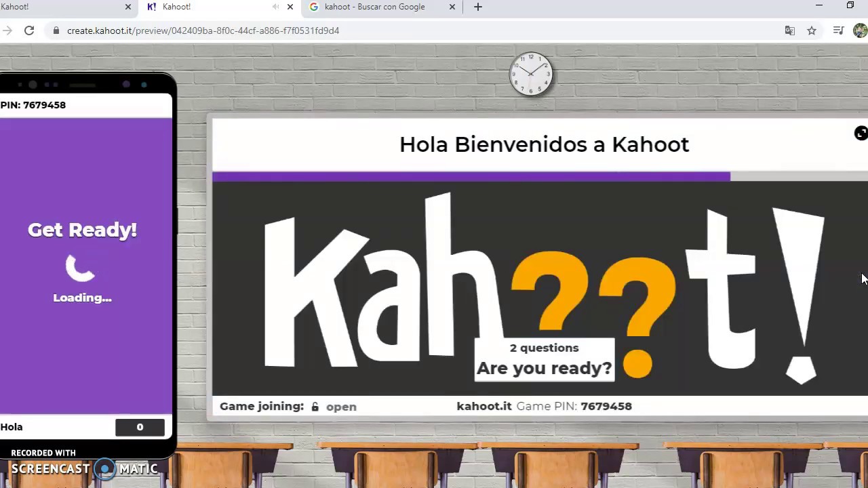Open the Chrome profile avatar
The height and width of the screenshot is (488, 868).
861,30
